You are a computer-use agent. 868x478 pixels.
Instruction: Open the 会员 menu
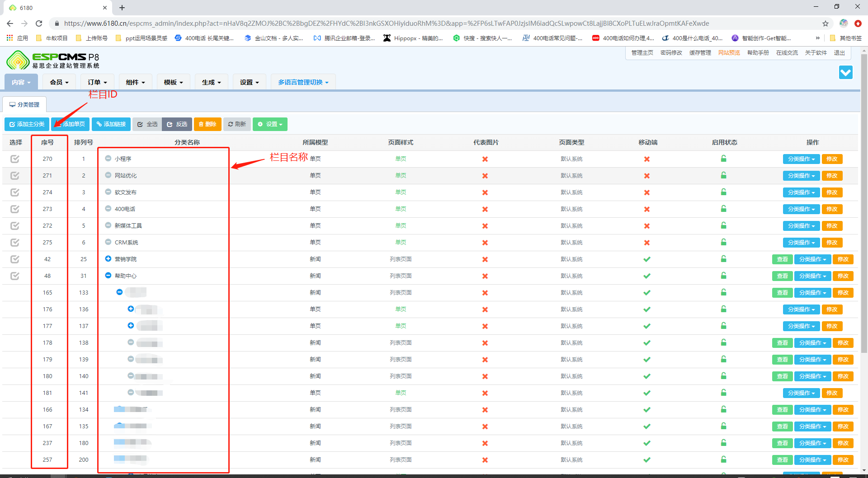point(59,82)
